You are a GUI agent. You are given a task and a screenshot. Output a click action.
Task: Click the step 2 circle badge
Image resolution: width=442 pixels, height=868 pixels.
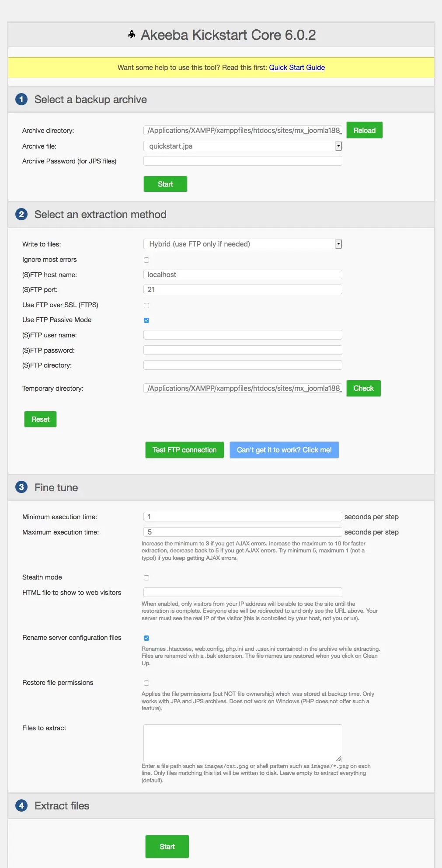coord(21,215)
